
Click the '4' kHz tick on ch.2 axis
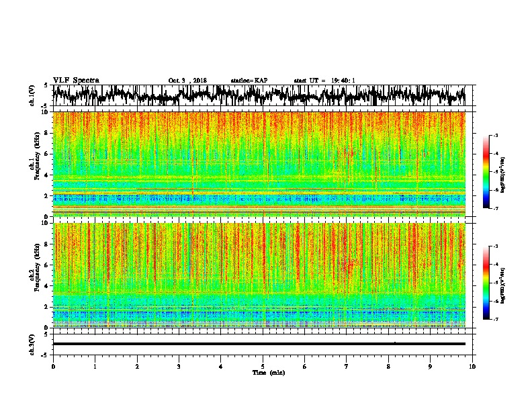pos(46,286)
